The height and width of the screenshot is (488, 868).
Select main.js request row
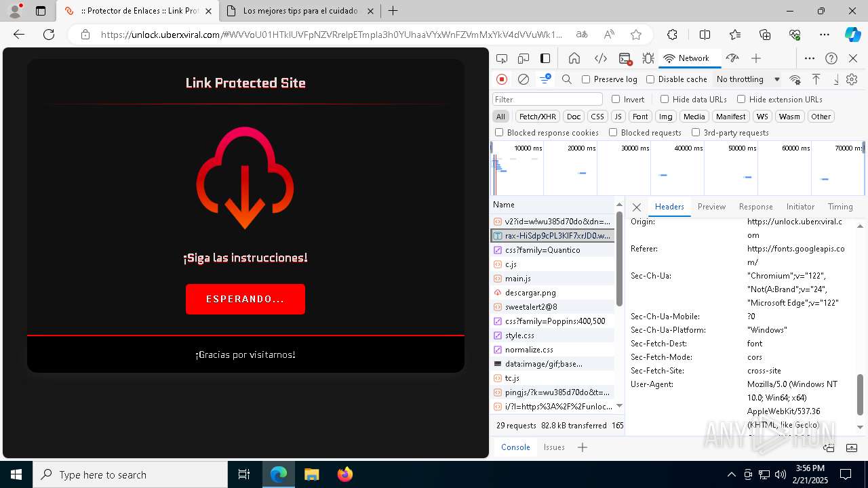coord(553,279)
